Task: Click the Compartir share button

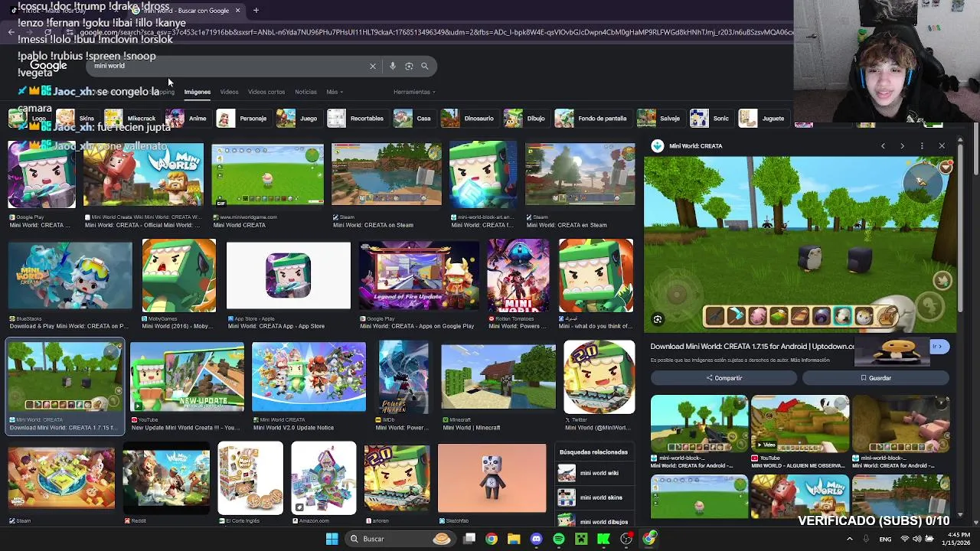Action: (724, 378)
